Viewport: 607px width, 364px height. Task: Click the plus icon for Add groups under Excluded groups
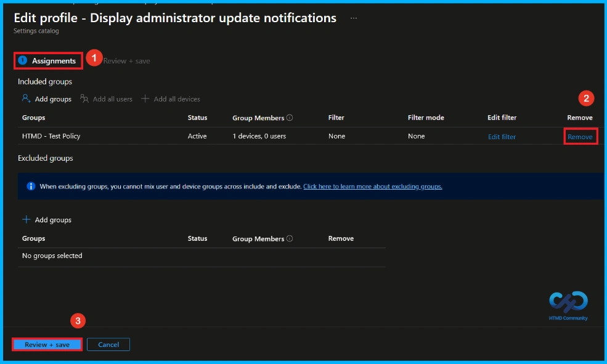(26, 220)
